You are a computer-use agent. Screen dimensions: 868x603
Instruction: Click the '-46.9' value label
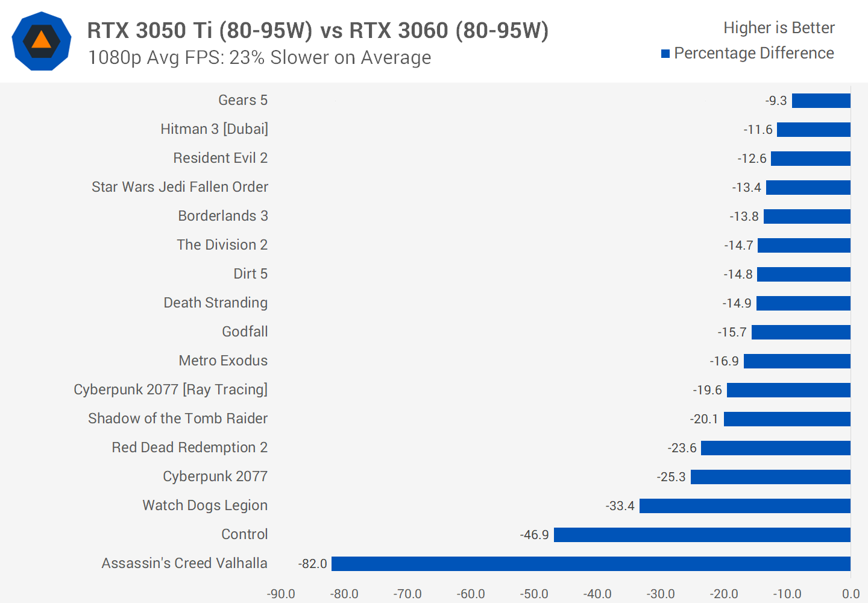tap(535, 535)
